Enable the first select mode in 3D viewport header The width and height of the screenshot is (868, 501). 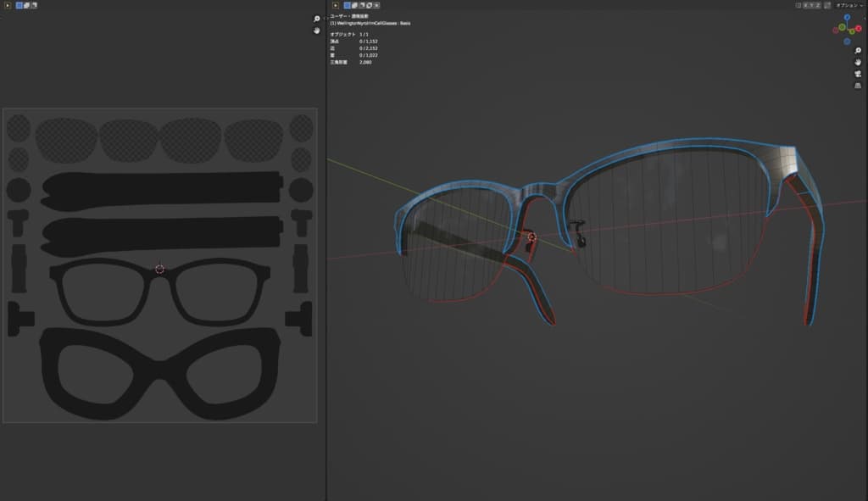(x=348, y=5)
